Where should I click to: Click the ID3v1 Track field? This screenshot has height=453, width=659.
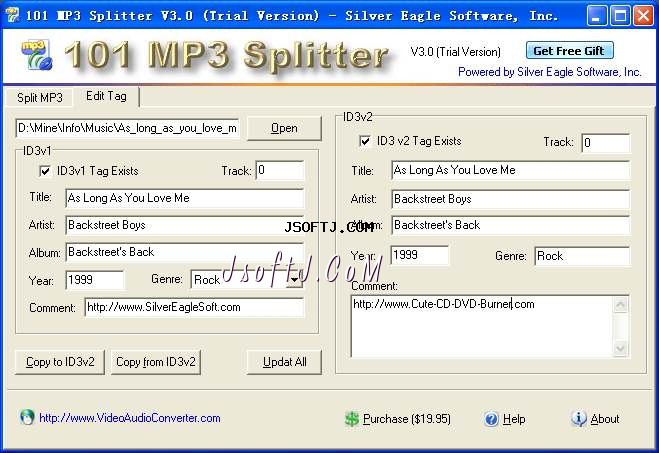(280, 170)
